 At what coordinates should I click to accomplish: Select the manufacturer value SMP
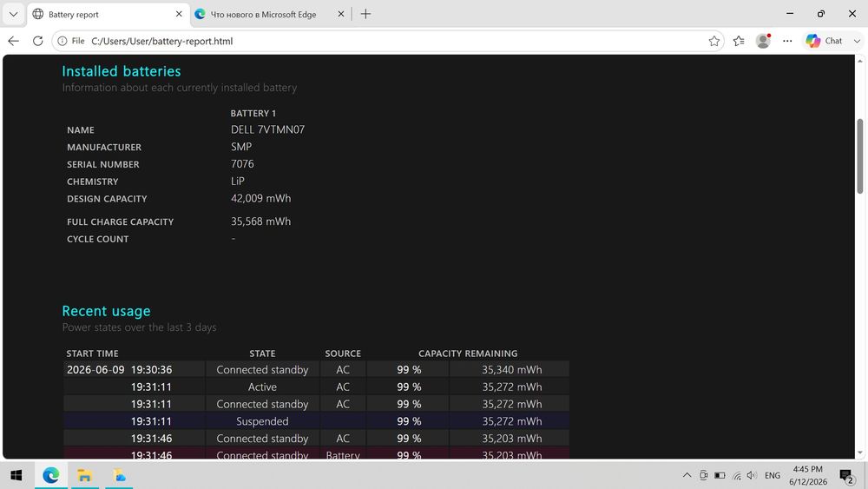[x=241, y=147]
